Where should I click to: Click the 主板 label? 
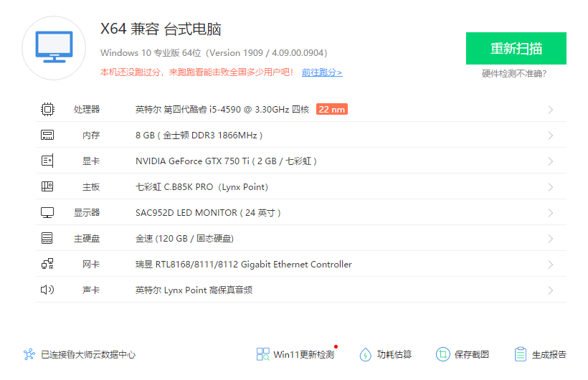click(x=91, y=187)
